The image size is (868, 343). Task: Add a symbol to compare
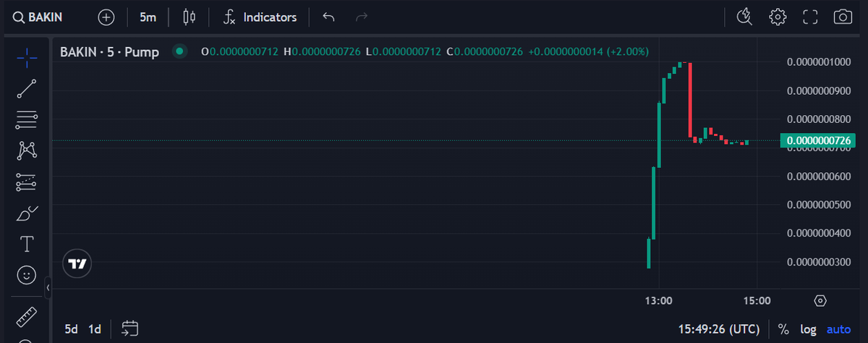[x=106, y=17]
